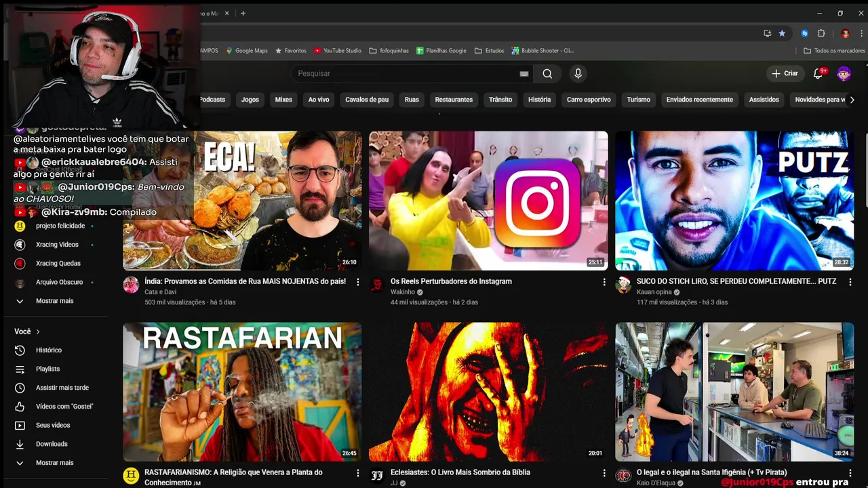Open the Favoritos bookmark
Viewport: 868px width, 488px height.
click(x=291, y=51)
